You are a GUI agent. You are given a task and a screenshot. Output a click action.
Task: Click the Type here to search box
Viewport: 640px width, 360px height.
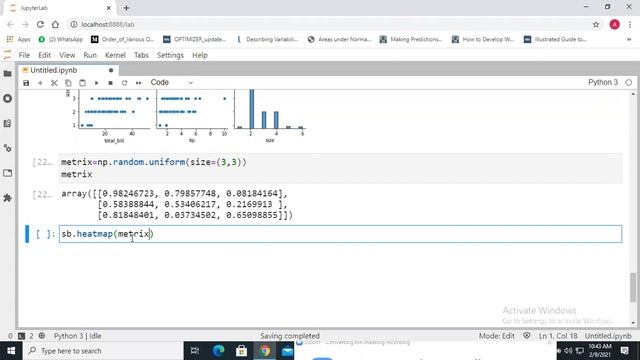pyautogui.click(x=103, y=351)
